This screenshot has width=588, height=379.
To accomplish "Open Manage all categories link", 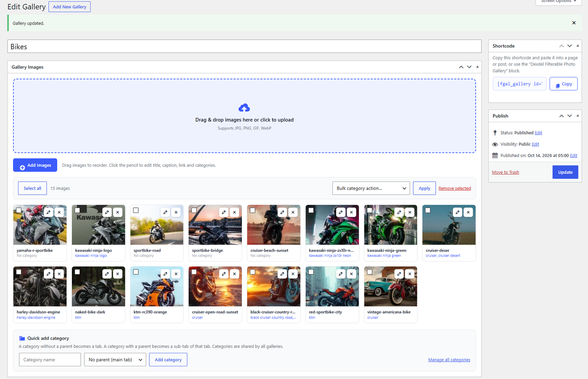I will click(449, 360).
